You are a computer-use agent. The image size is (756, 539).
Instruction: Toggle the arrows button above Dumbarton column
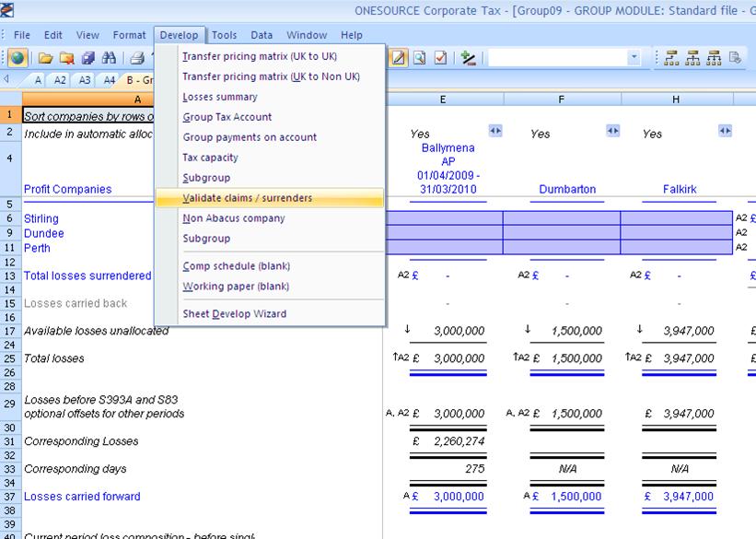[x=613, y=132]
